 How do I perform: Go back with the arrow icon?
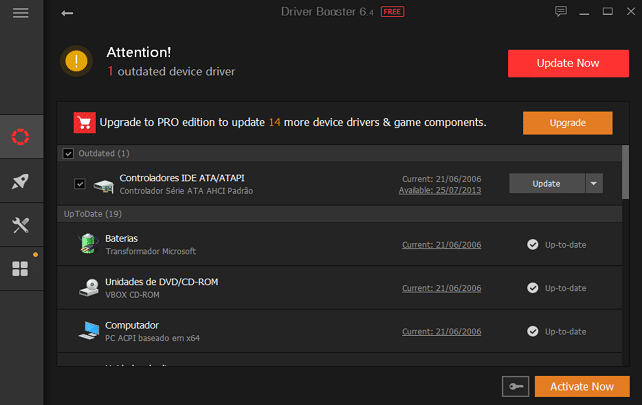tap(67, 13)
